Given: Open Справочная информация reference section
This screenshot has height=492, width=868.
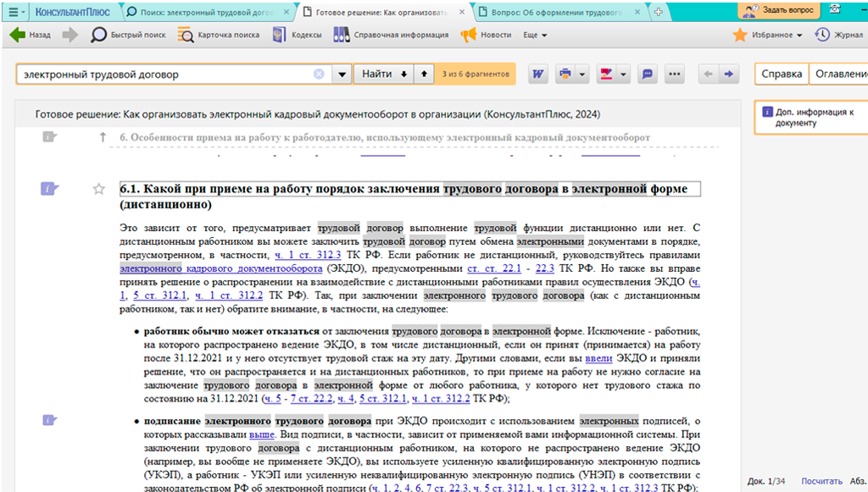Looking at the screenshot, I should coord(391,35).
